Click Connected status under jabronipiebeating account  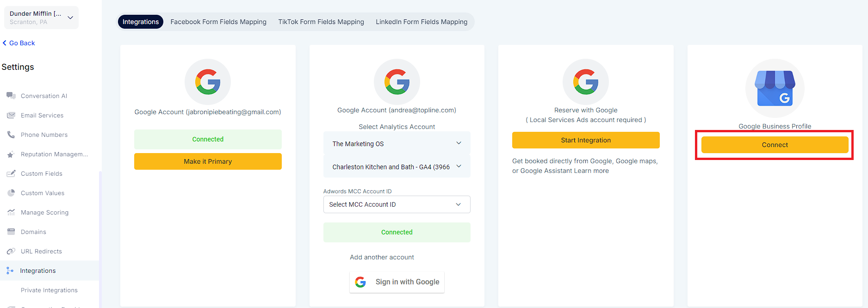coord(208,139)
